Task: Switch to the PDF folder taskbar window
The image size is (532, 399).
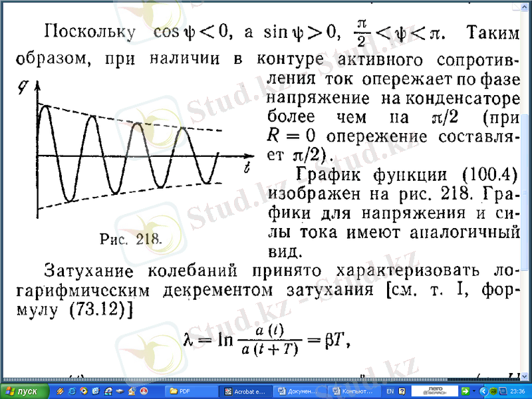Action: (x=192, y=391)
